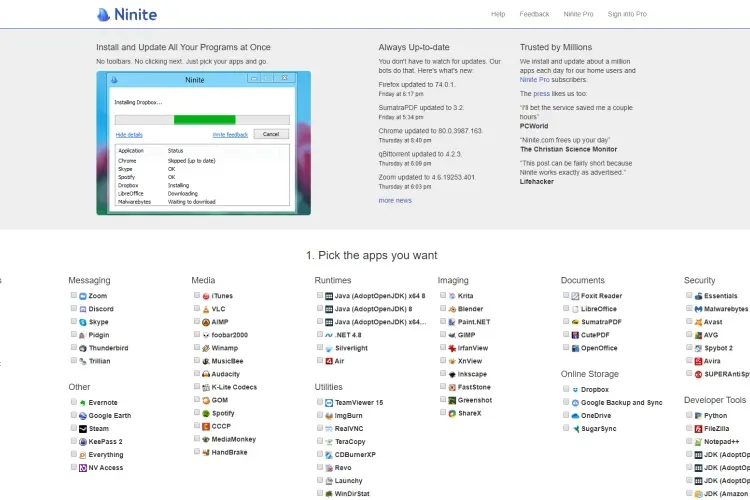Select the foobar2000 checkbox
Viewport: 750px width, 500px height.
point(197,334)
